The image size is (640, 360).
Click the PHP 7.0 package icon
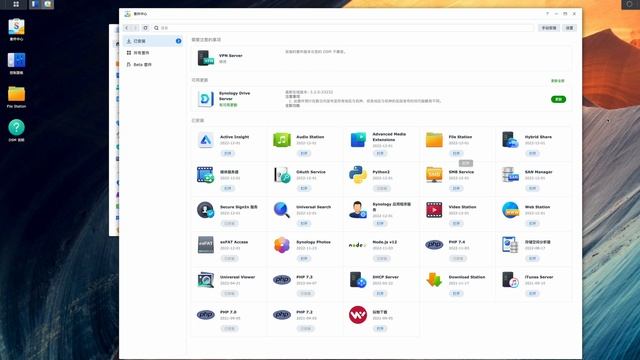(x=206, y=315)
